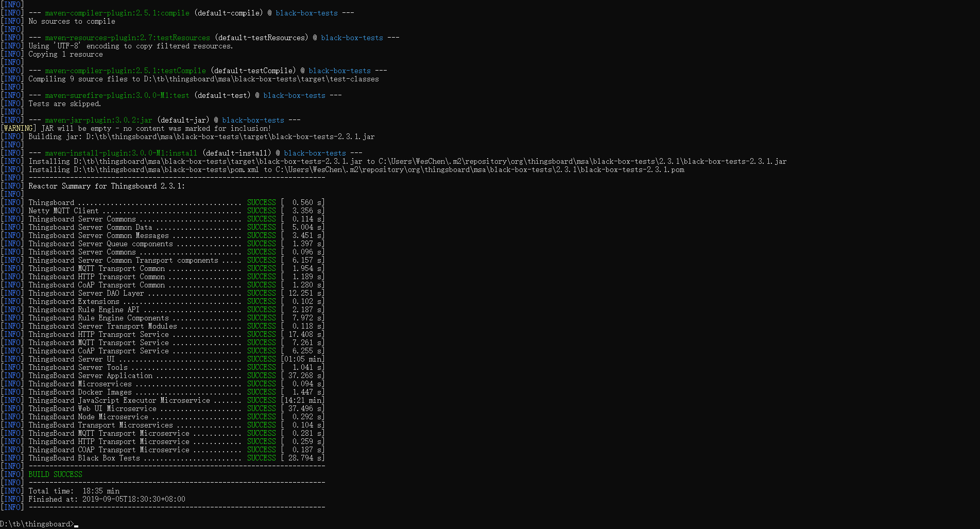Click 'Thingsboard Server Transport Modules' row
This screenshot has width=980, height=529.
(x=163, y=326)
